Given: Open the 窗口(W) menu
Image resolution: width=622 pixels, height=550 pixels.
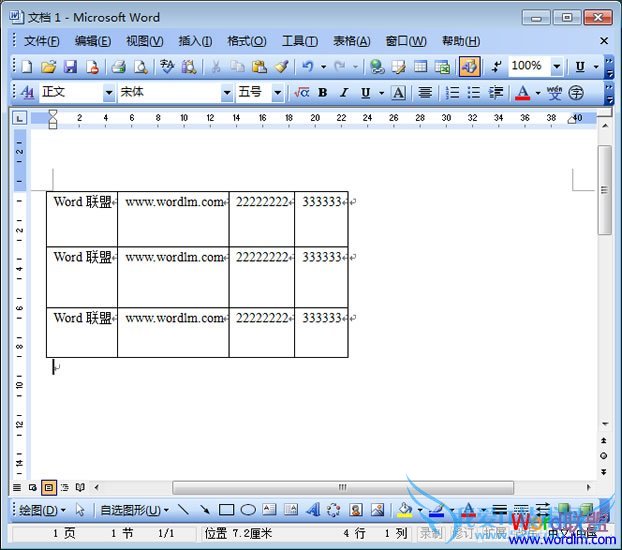Looking at the screenshot, I should (406, 41).
